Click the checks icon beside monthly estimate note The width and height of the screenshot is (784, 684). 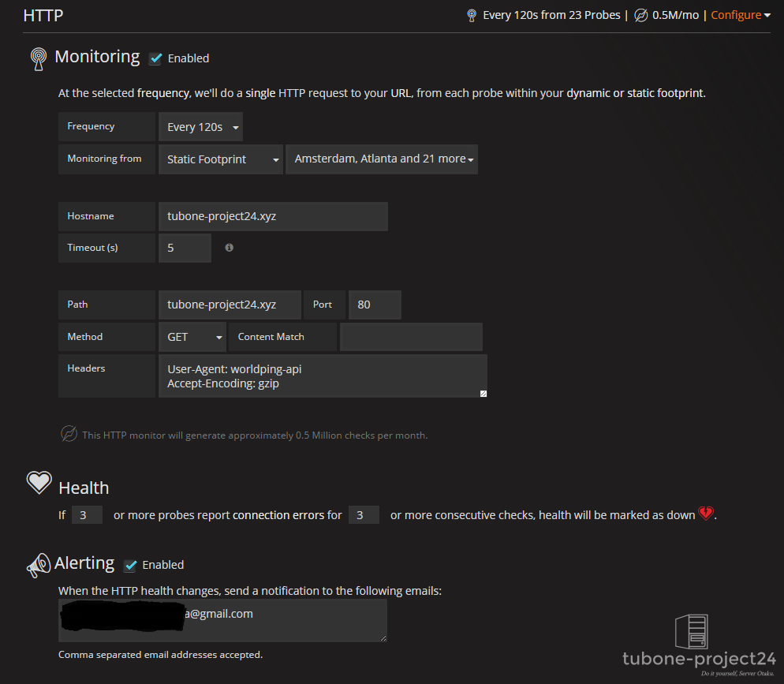(69, 434)
